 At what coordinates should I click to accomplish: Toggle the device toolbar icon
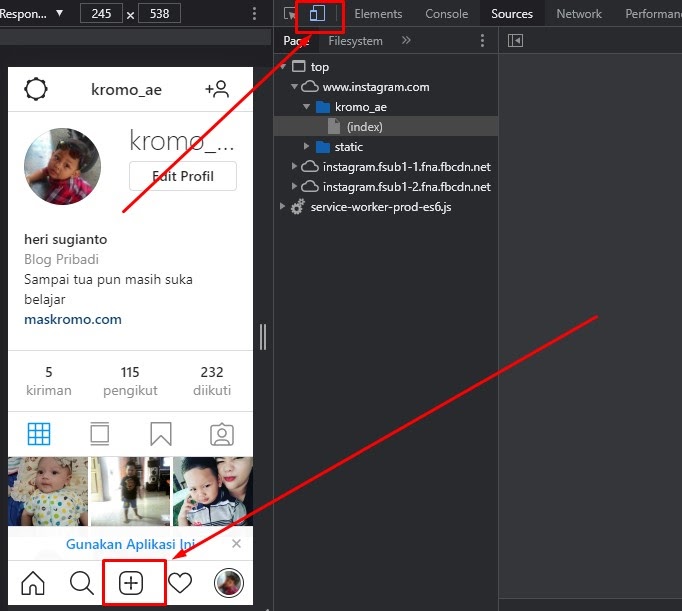pos(317,13)
